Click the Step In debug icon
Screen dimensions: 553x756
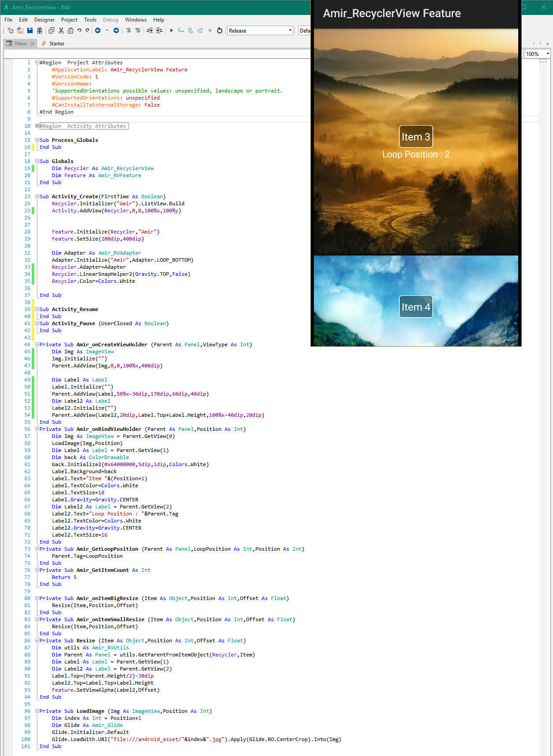pyautogui.click(x=181, y=30)
